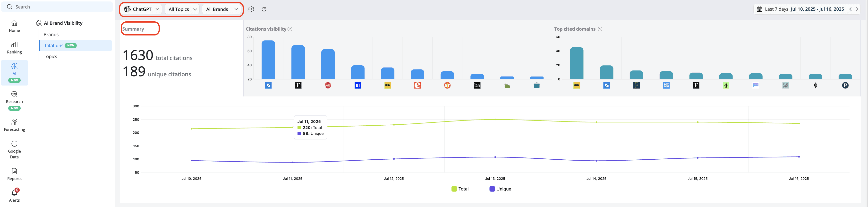Click the green Channel 4 logo icon
This screenshot has width=868, height=207.
click(726, 85)
